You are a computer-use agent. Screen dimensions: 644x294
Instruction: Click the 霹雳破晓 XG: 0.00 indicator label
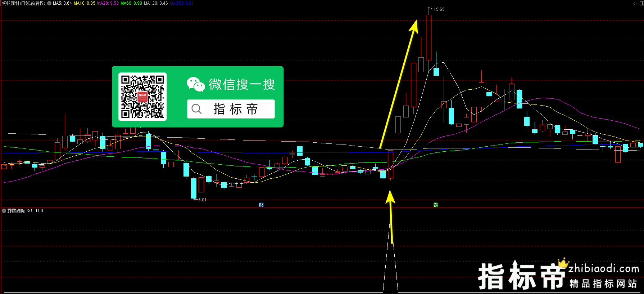(x=25, y=211)
